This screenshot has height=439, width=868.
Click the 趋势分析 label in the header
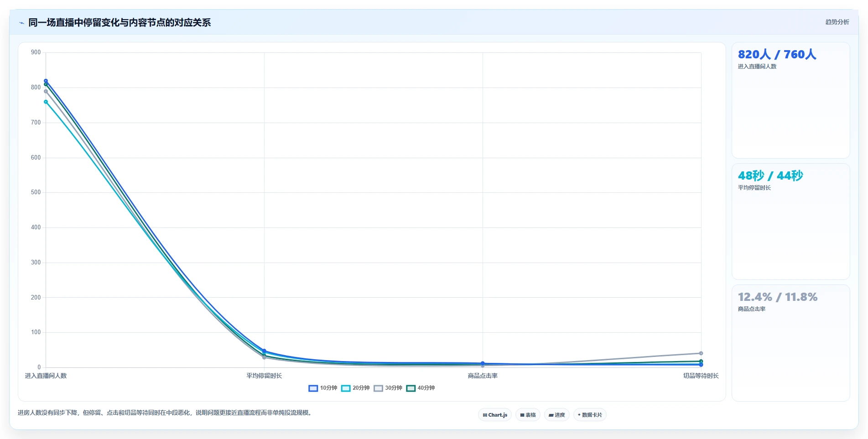coord(837,22)
